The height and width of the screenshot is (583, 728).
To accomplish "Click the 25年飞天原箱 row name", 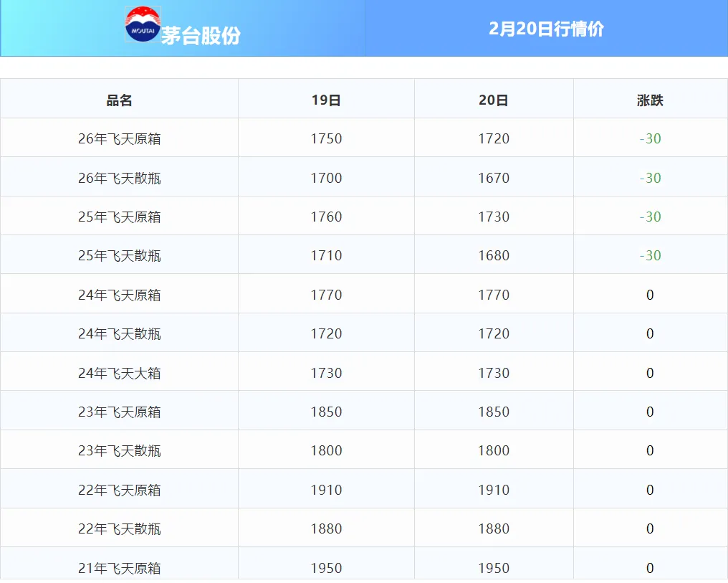I will 120,217.
